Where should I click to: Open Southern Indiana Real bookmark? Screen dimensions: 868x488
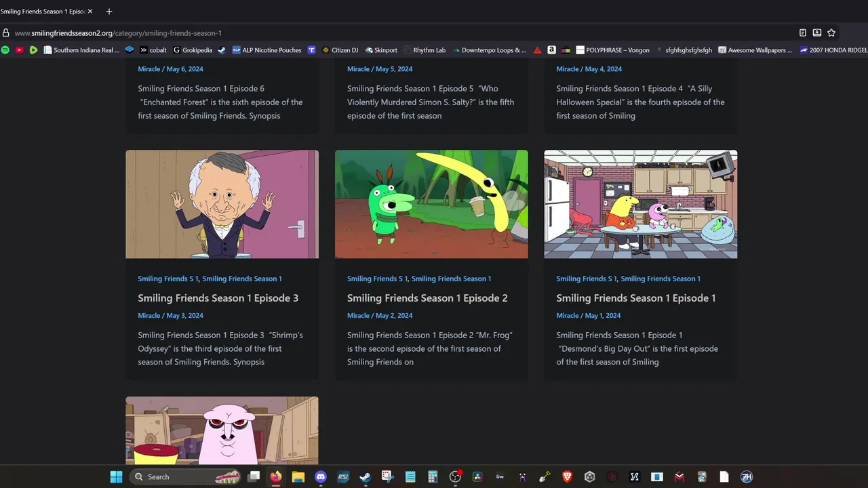(81, 50)
